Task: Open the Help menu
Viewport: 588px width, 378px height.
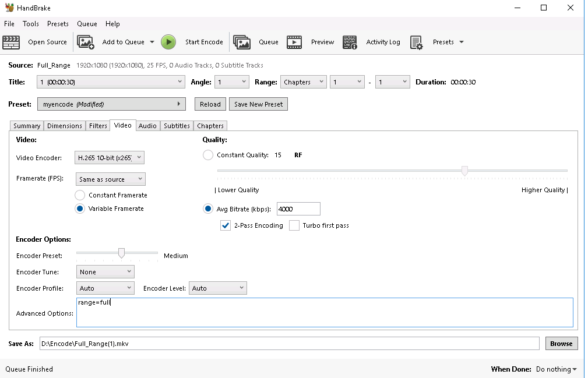Action: click(112, 24)
